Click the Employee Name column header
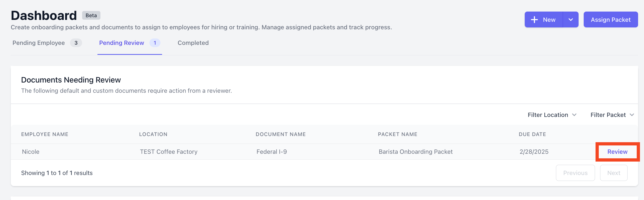644x200 pixels. click(x=45, y=134)
